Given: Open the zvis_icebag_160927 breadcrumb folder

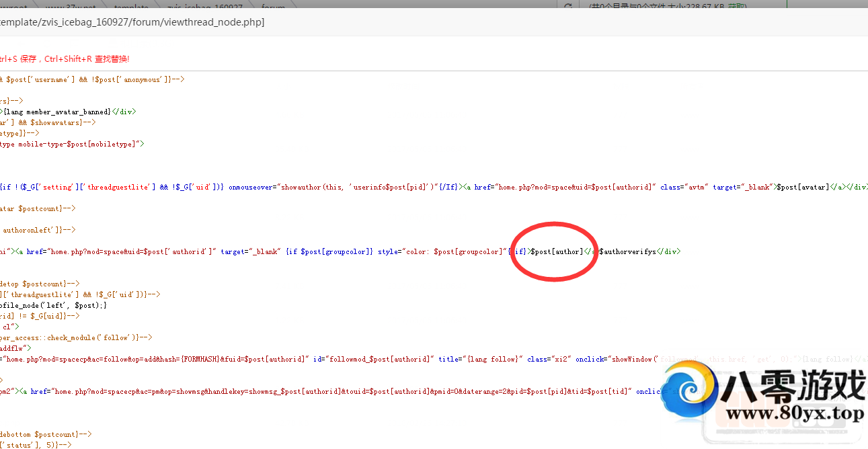Looking at the screenshot, I should 205,7.
